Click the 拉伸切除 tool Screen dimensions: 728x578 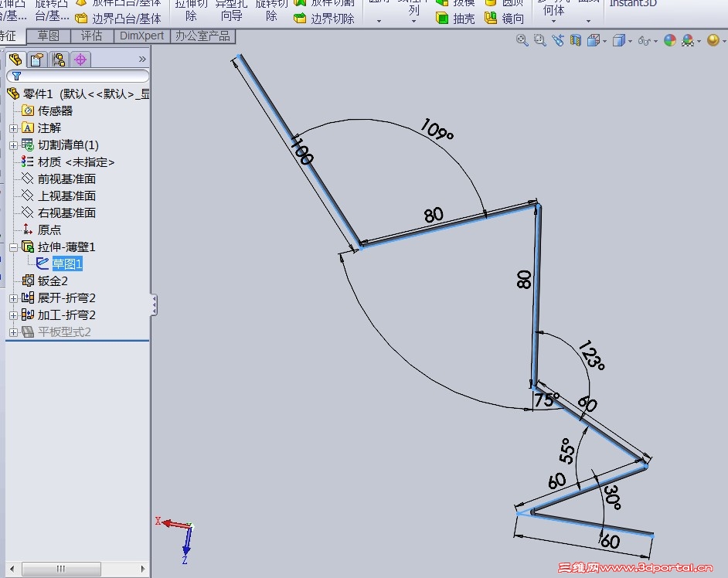191,10
